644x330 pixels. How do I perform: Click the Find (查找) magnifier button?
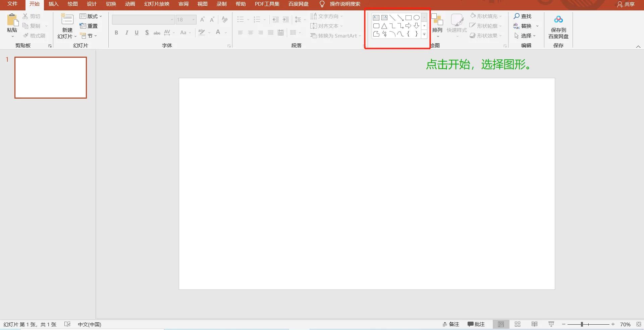click(522, 16)
